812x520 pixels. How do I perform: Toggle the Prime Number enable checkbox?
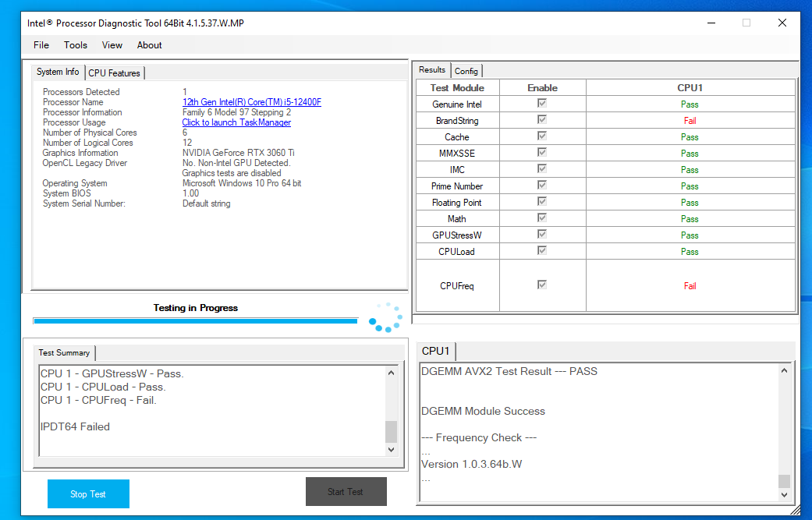(x=542, y=186)
